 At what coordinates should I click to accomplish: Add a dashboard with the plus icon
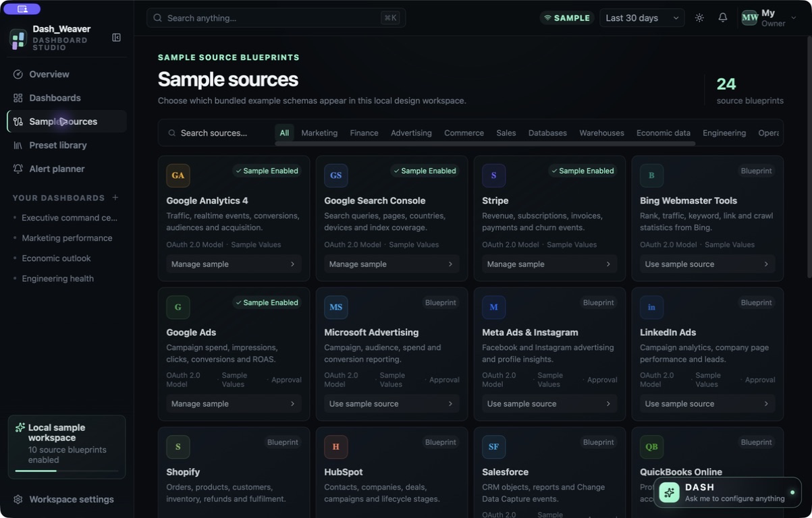(x=115, y=198)
